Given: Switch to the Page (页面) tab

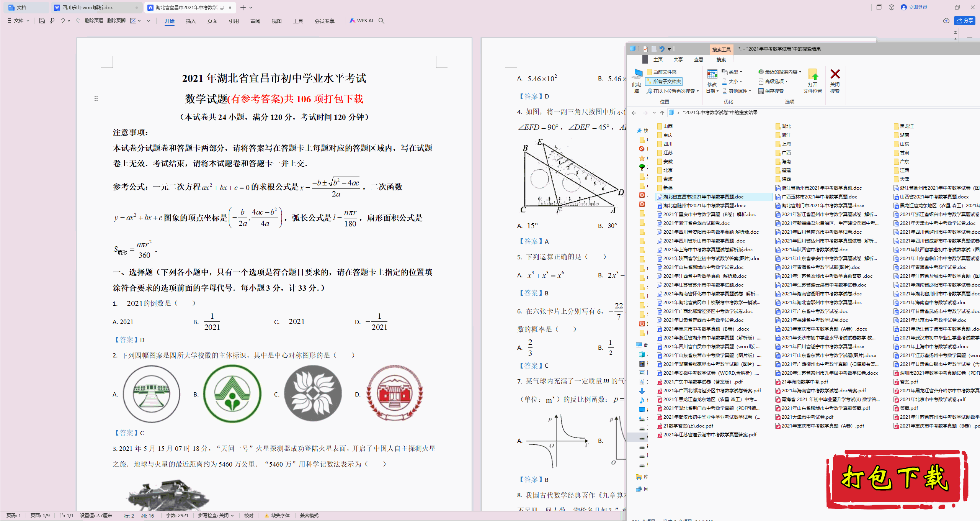Looking at the screenshot, I should click(x=212, y=21).
